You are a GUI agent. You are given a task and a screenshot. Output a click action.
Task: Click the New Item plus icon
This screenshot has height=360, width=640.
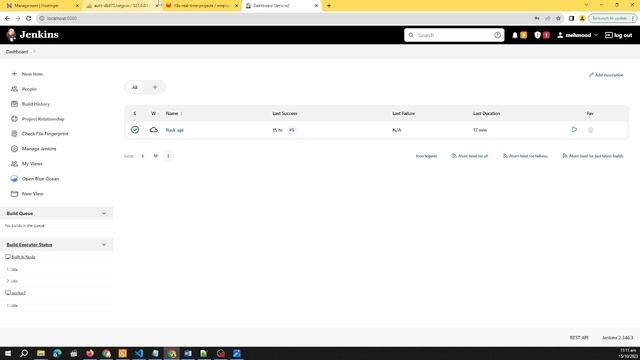tap(14, 74)
